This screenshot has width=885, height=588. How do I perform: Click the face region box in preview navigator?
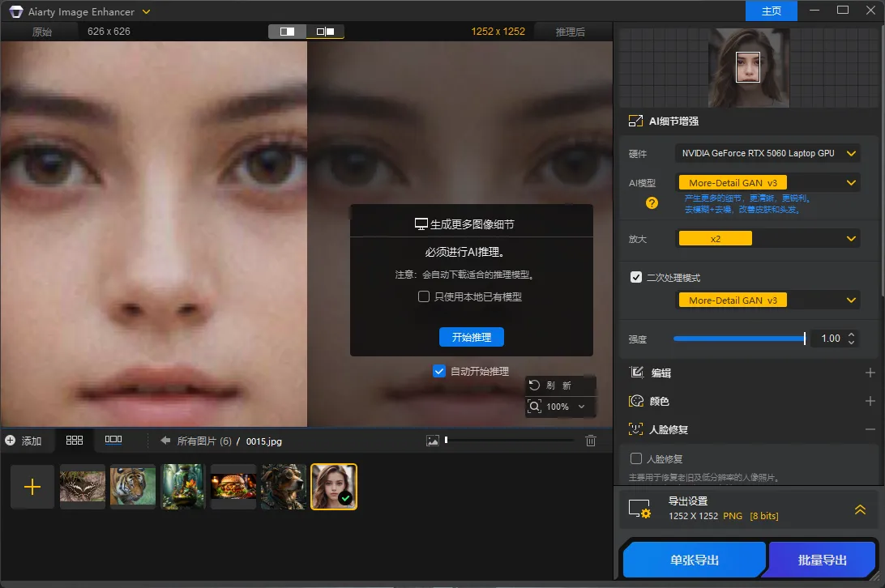point(748,67)
